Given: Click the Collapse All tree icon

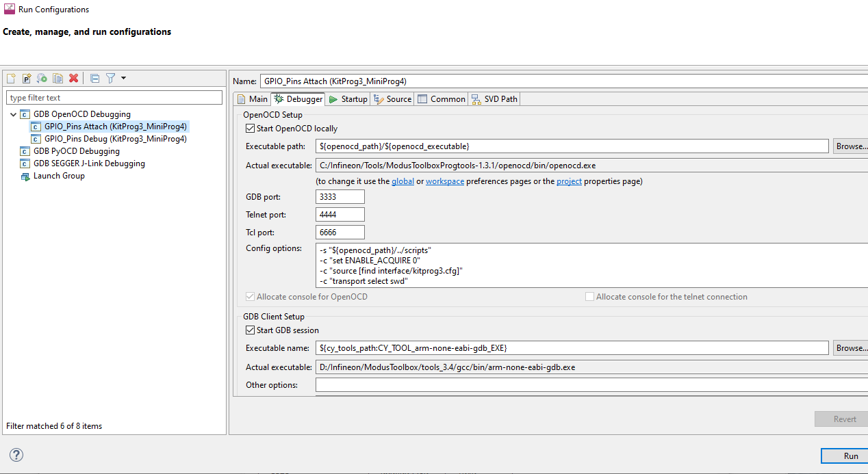Looking at the screenshot, I should pos(95,79).
